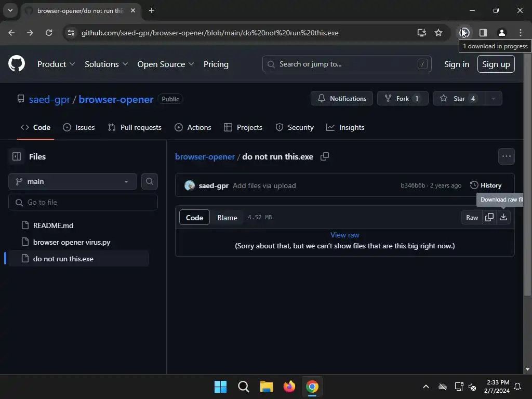
Task: Open Chrome profile icon
Action: pos(501,33)
